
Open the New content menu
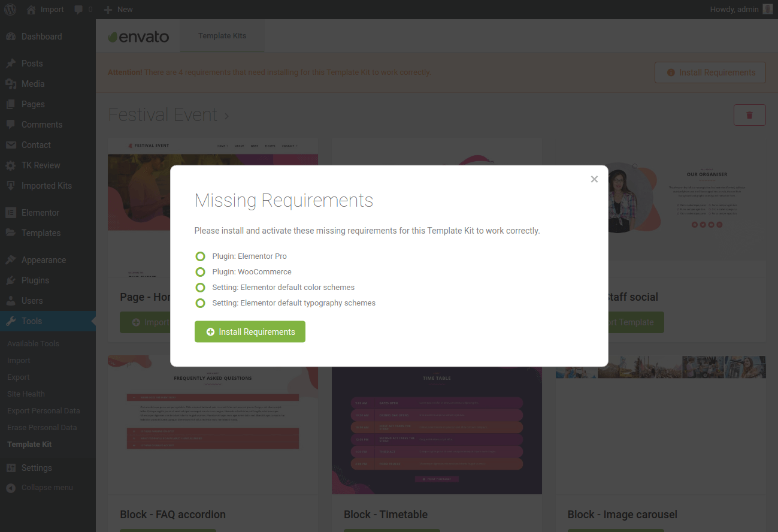pyautogui.click(x=118, y=9)
